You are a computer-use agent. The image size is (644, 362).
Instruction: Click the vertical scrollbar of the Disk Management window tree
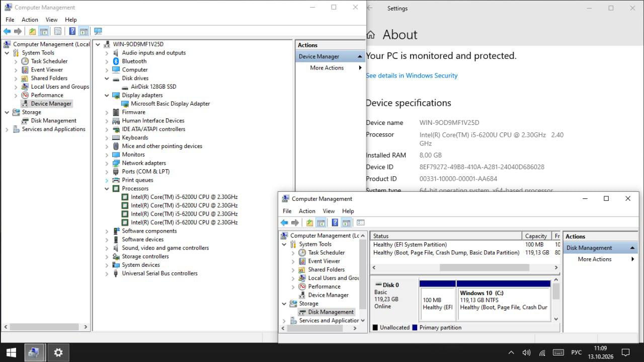click(363, 274)
